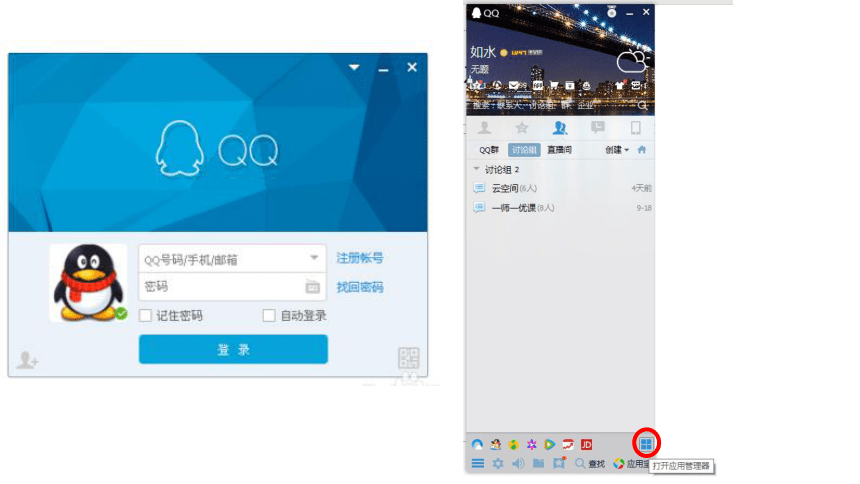Open the 云空间 discussion group
Screen dimensions: 860x484
(x=561, y=188)
